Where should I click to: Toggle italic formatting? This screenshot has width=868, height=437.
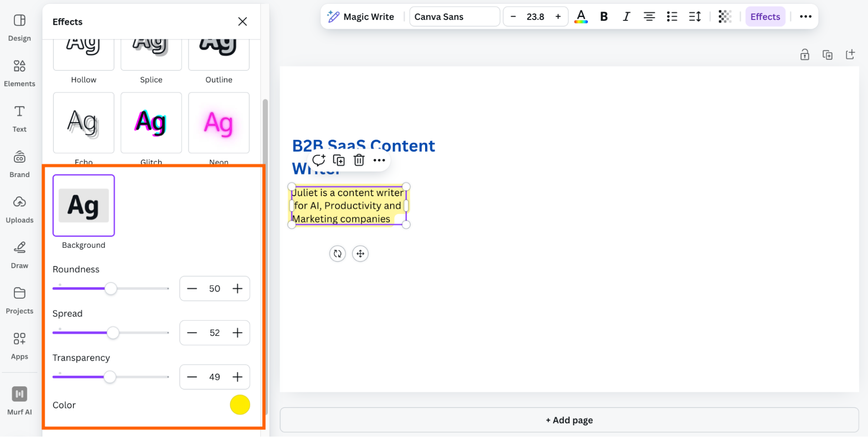click(626, 17)
